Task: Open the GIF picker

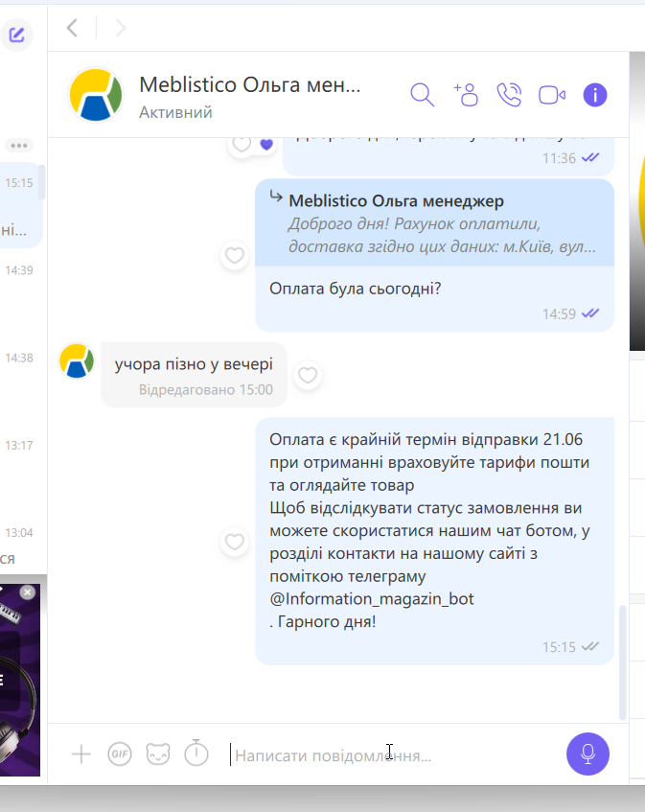Action: click(x=120, y=754)
